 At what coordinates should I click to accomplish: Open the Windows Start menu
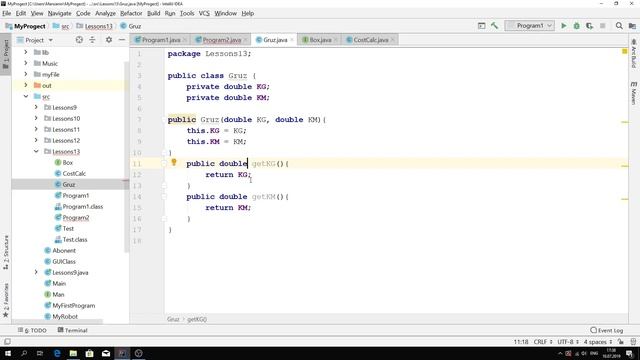click(x=7, y=353)
